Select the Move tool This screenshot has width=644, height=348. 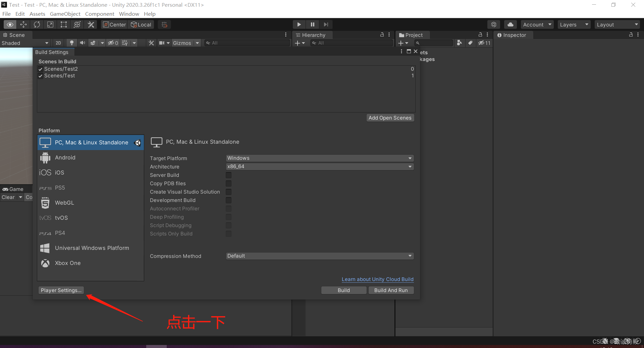23,24
